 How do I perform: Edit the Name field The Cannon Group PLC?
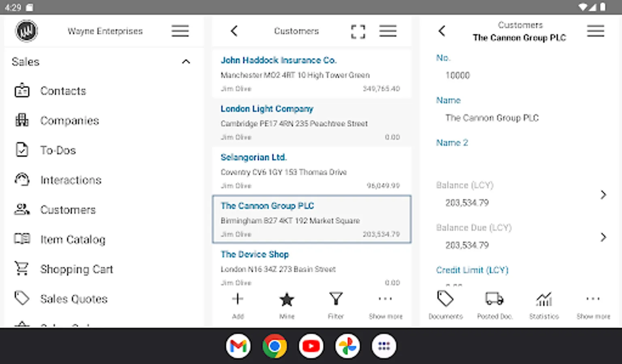point(492,118)
